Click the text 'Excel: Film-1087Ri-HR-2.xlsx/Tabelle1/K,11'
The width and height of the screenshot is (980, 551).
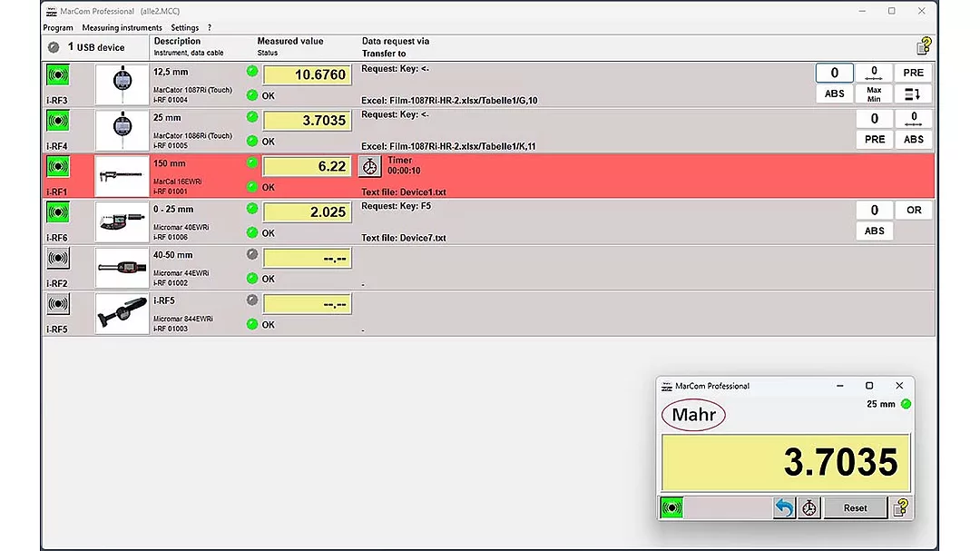[x=448, y=146]
